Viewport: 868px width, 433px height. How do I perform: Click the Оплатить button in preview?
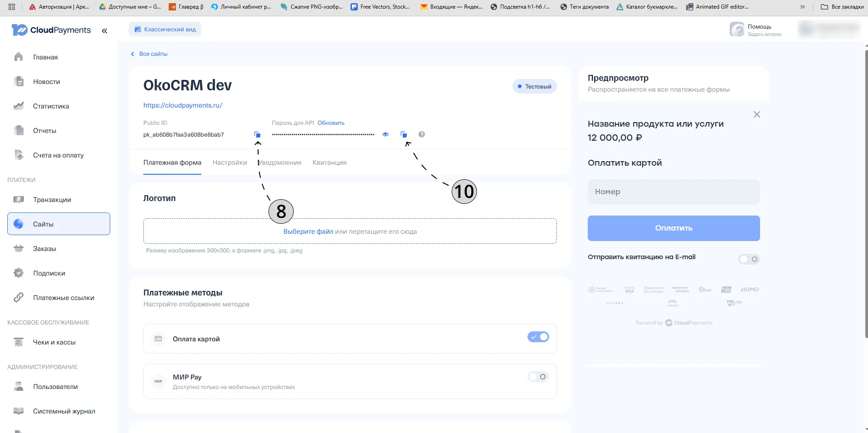pyautogui.click(x=674, y=228)
